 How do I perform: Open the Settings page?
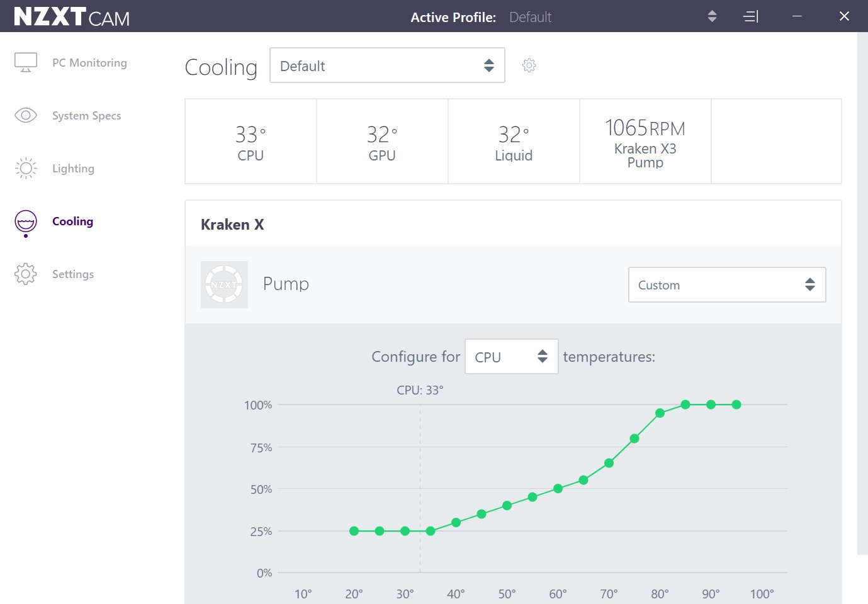coord(73,274)
